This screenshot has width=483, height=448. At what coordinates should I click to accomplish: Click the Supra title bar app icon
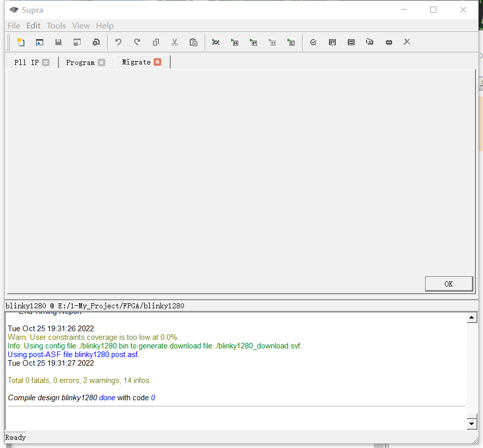[x=14, y=10]
